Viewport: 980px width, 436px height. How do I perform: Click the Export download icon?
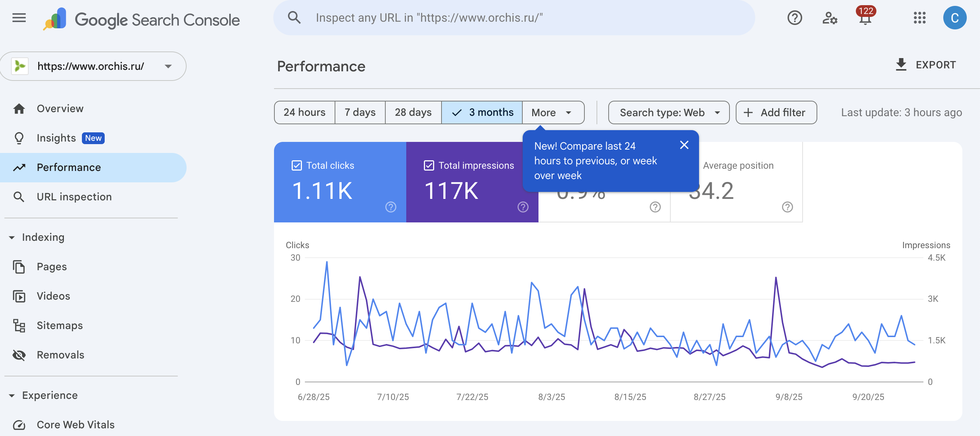(x=901, y=65)
